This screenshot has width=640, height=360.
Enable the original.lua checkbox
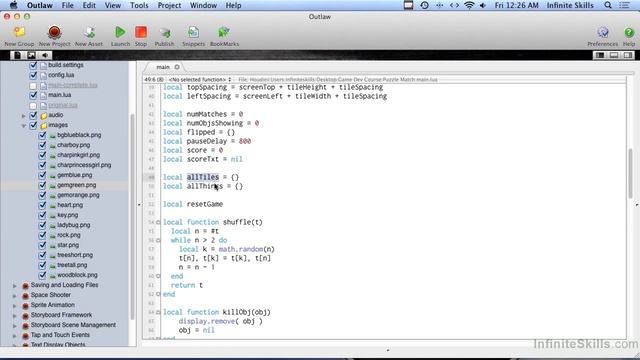pyautogui.click(x=33, y=105)
